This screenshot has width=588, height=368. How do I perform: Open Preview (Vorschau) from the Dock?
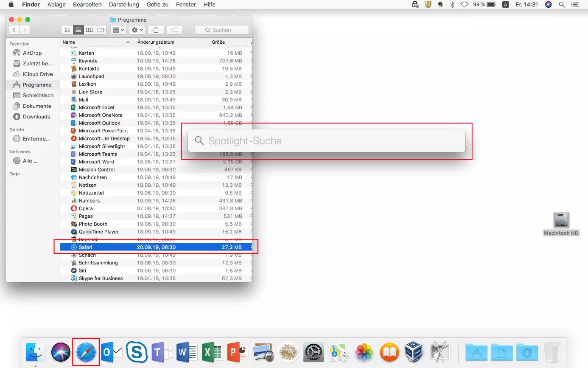tap(263, 352)
